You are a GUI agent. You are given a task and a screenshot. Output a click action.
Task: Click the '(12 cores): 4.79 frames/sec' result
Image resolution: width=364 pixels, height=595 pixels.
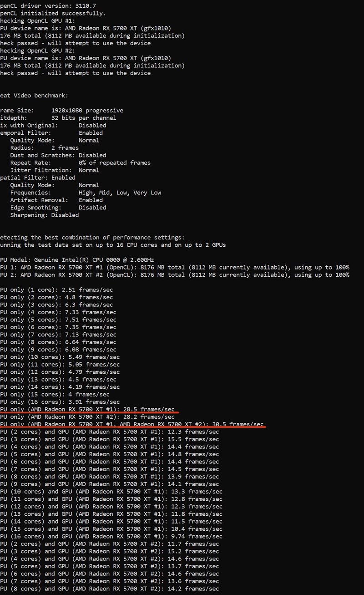point(60,372)
